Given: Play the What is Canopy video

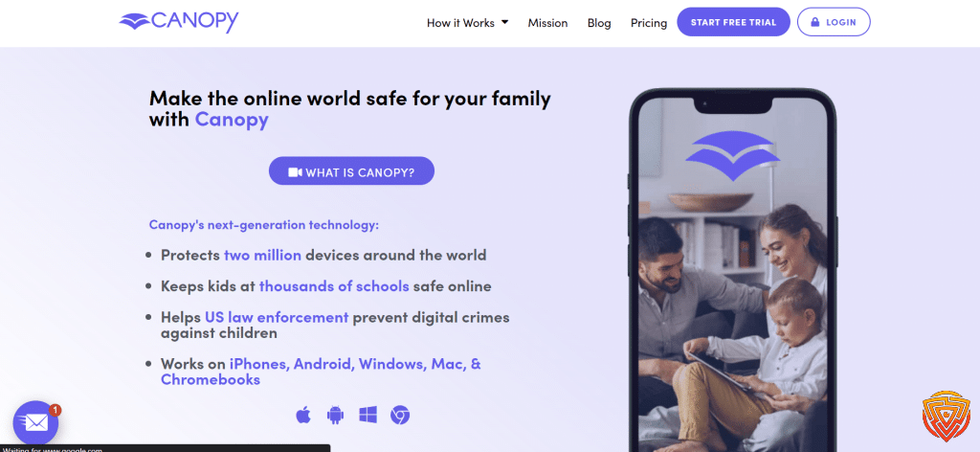Looking at the screenshot, I should click(351, 171).
